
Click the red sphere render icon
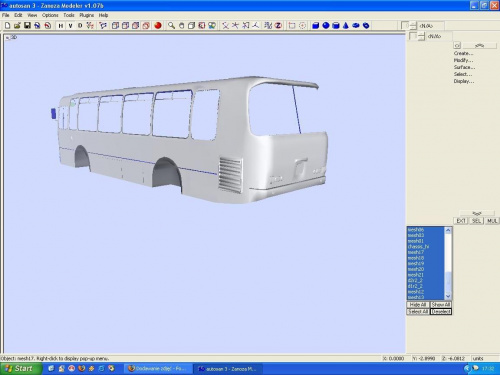pyautogui.click(x=158, y=25)
